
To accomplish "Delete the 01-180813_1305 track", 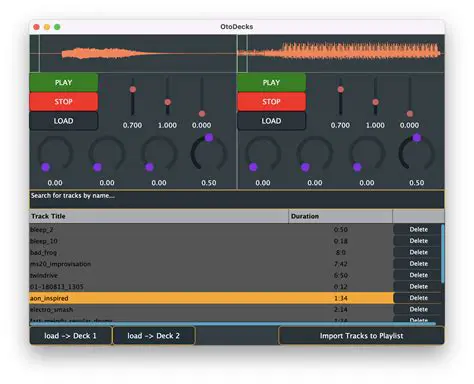I will [418, 286].
